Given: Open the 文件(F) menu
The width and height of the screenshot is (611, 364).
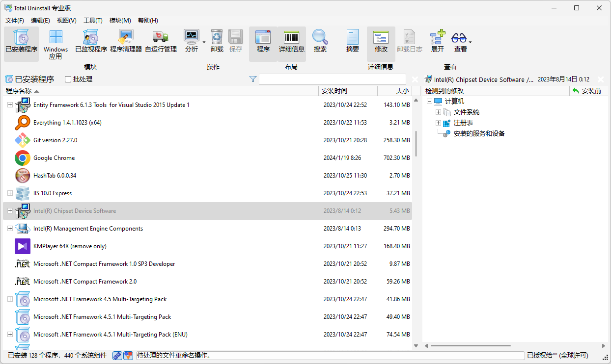Looking at the screenshot, I should (15, 20).
